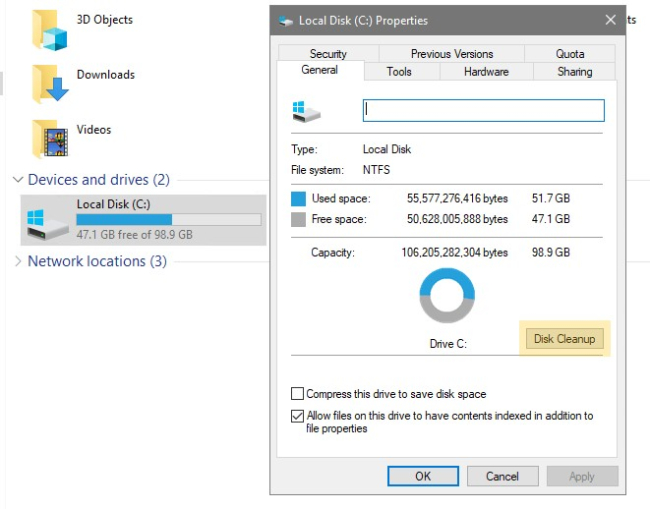Collapse the Devices and drives group

(x=17, y=180)
